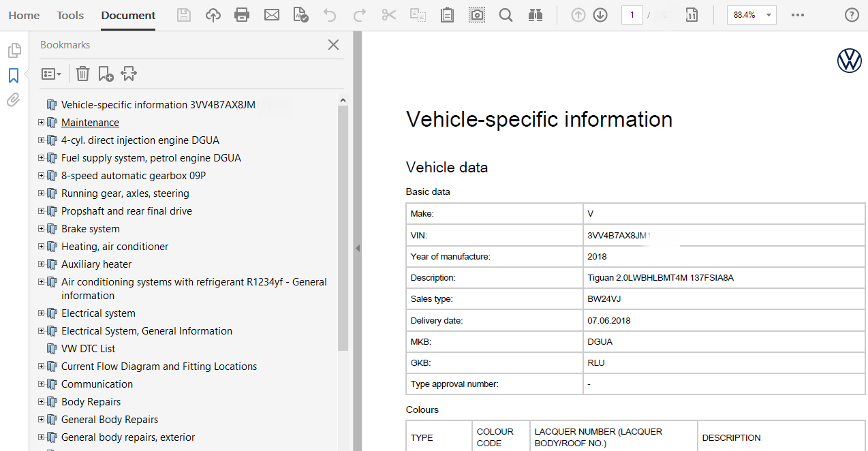Click the page number input field
The height and width of the screenshot is (451, 868).
click(x=632, y=15)
